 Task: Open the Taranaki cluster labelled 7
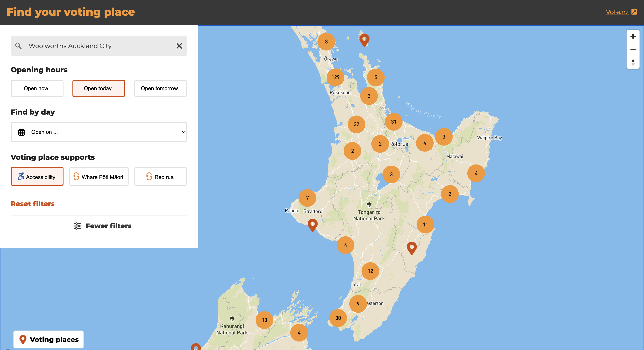(x=307, y=198)
